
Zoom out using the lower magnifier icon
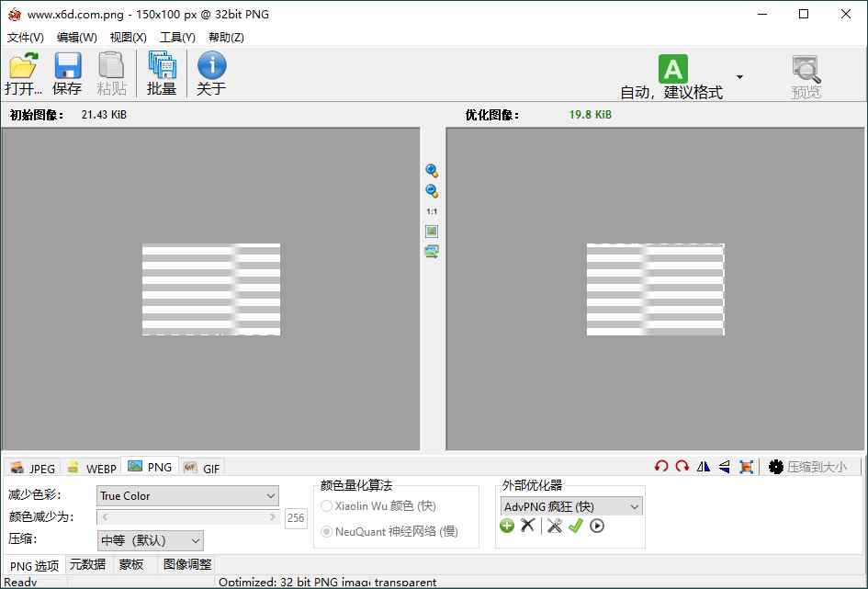tap(432, 191)
